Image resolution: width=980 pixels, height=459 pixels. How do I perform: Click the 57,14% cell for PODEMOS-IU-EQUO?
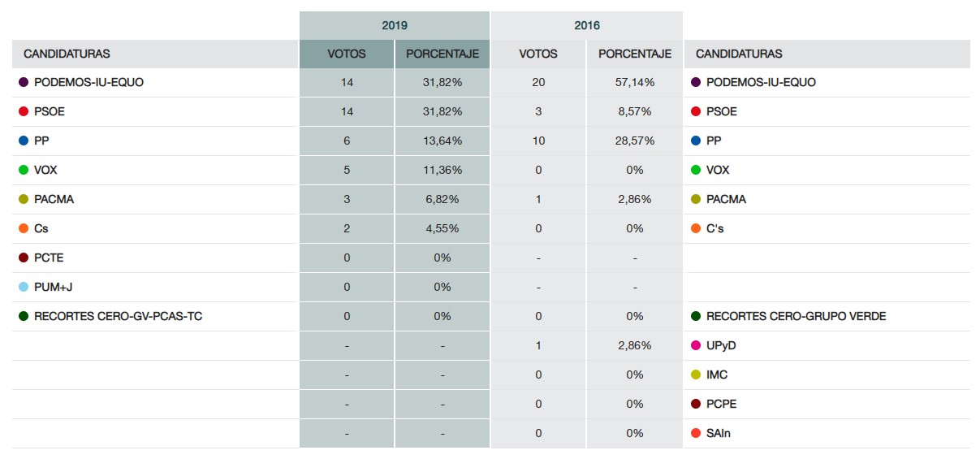point(635,83)
